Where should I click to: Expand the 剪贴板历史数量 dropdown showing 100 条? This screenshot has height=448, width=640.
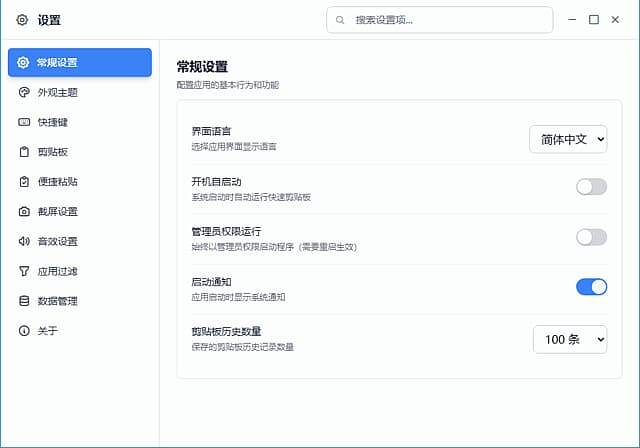[569, 340]
